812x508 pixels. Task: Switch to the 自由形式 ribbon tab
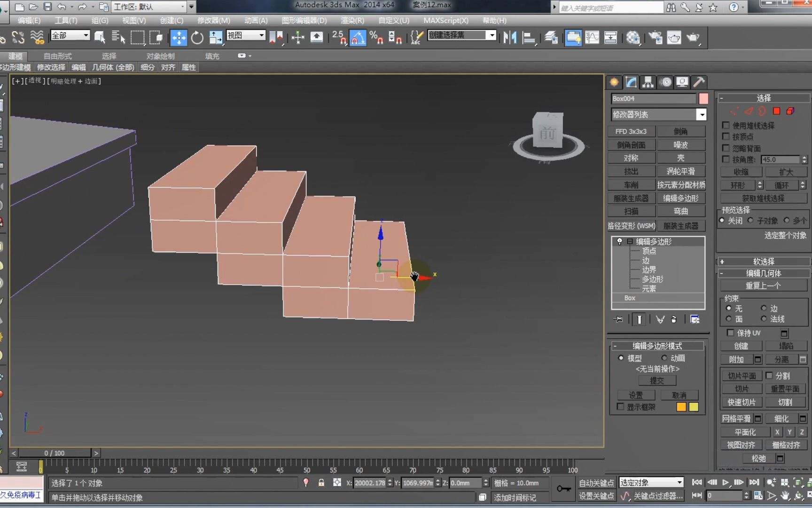pos(57,56)
